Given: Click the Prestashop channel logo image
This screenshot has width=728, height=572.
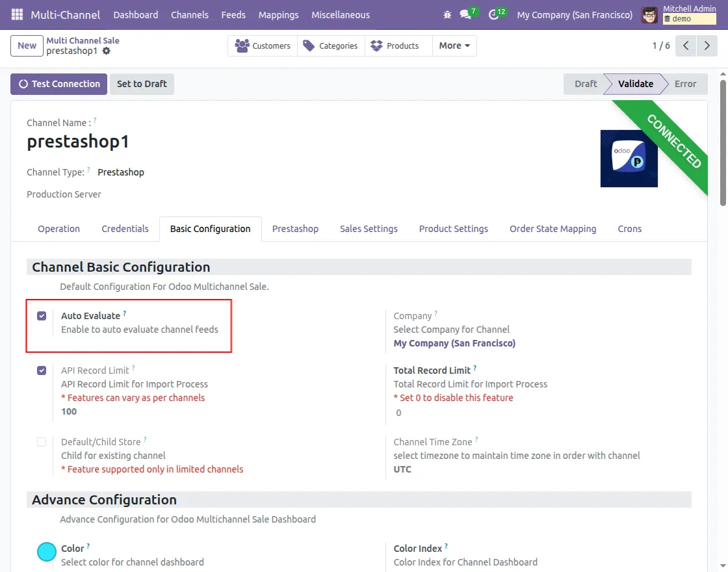Looking at the screenshot, I should pos(629,159).
